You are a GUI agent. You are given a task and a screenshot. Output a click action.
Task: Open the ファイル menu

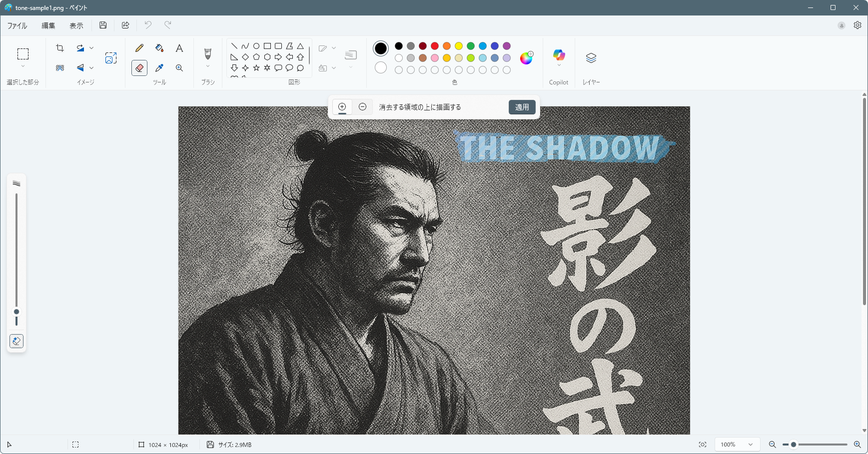click(x=17, y=25)
